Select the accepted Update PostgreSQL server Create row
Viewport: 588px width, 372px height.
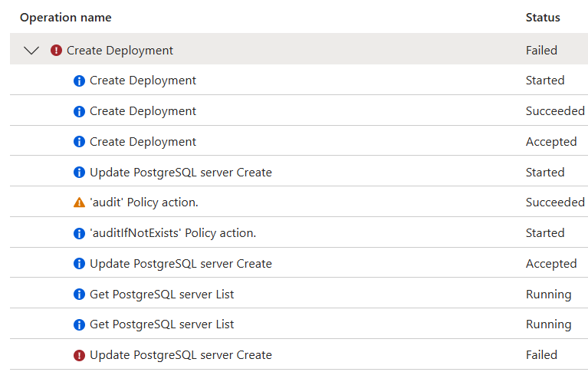click(180, 264)
